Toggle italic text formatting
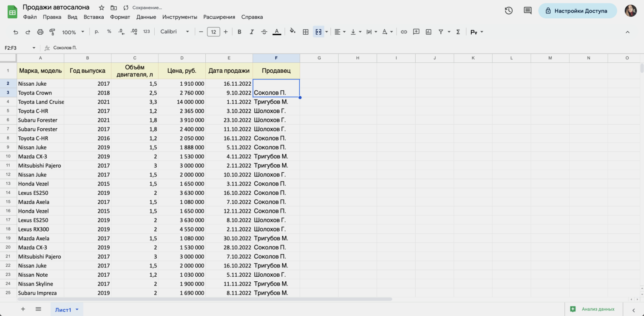Screen dimensions: 644x316 [x=252, y=32]
